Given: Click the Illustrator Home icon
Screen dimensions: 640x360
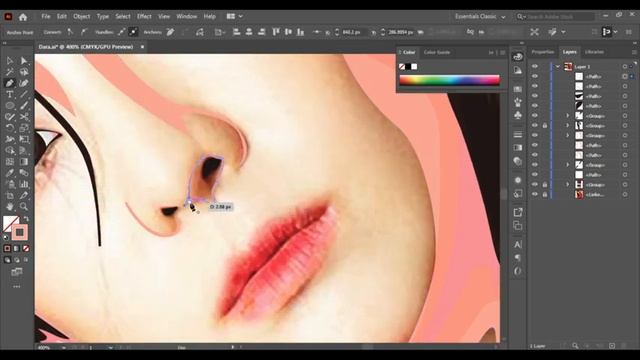Looking at the screenshot, I should click(23, 17).
